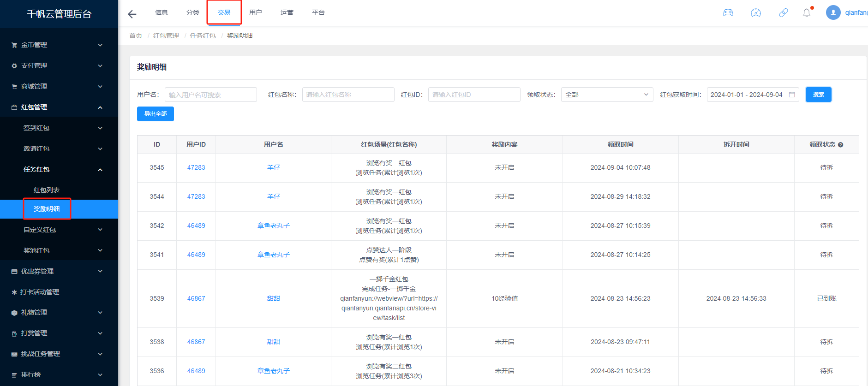Click user ID 46489 in row 3541
The height and width of the screenshot is (386, 868).
pyautogui.click(x=196, y=255)
